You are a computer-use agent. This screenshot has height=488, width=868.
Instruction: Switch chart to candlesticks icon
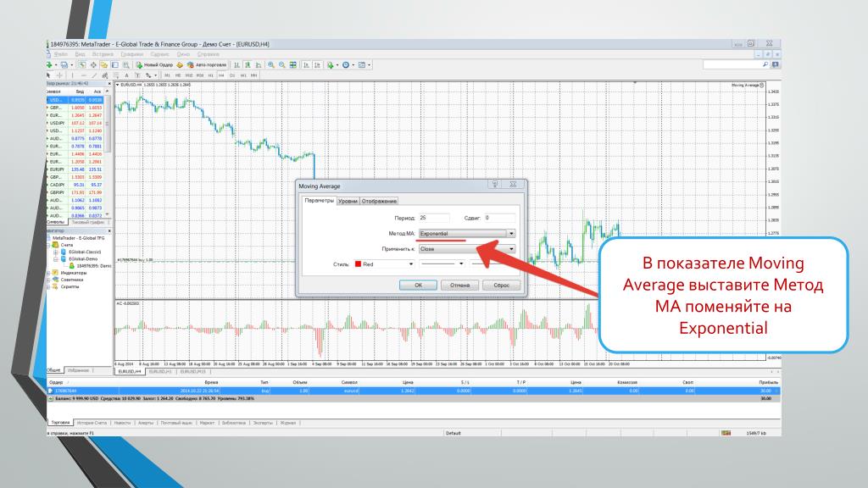(x=248, y=64)
